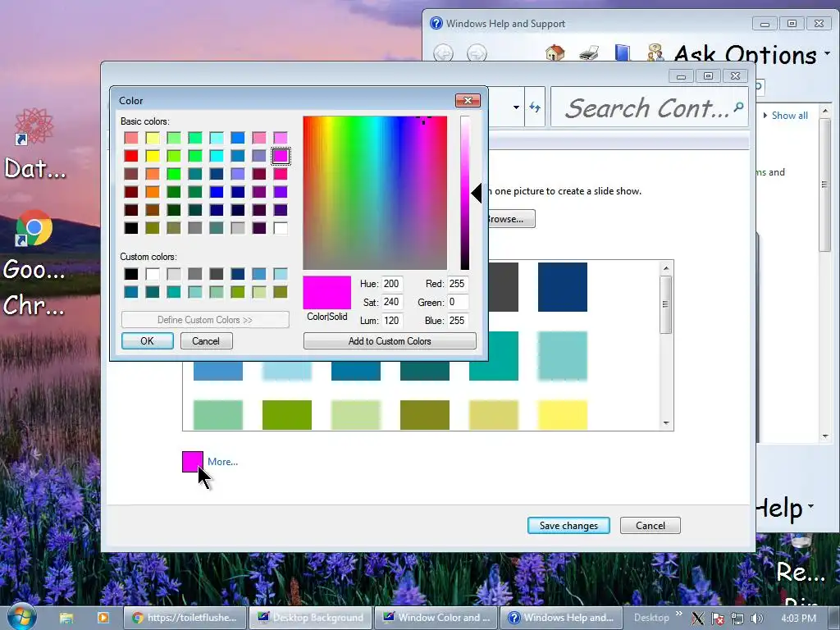Screen dimensions: 840x630
Task: Click Add to Custom Colors
Action: click(390, 340)
